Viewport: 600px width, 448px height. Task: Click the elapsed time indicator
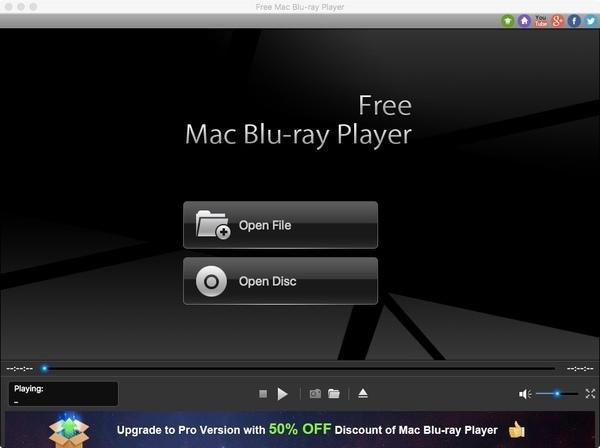[20, 369]
